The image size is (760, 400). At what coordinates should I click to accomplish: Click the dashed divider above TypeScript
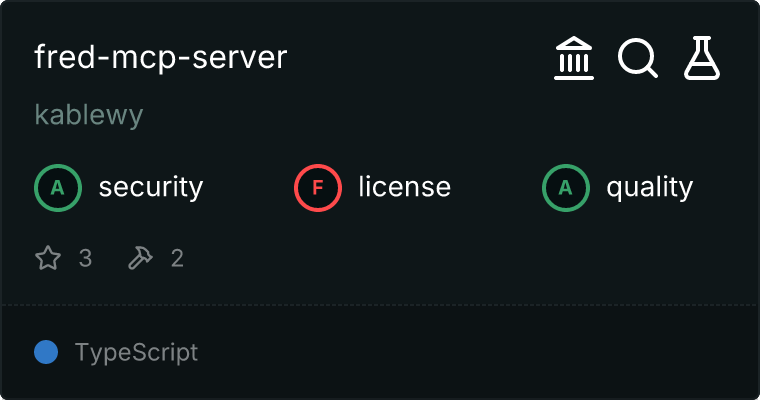[x=380, y=304]
